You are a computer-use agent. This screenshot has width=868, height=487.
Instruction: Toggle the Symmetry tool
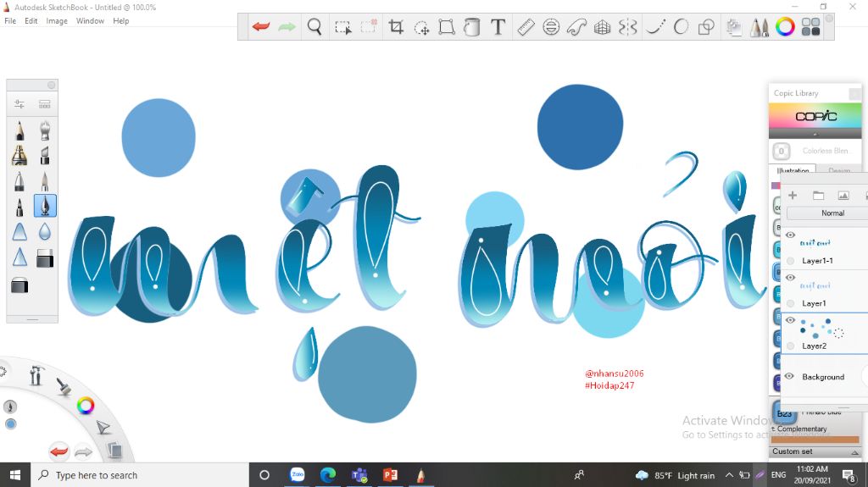(628, 26)
